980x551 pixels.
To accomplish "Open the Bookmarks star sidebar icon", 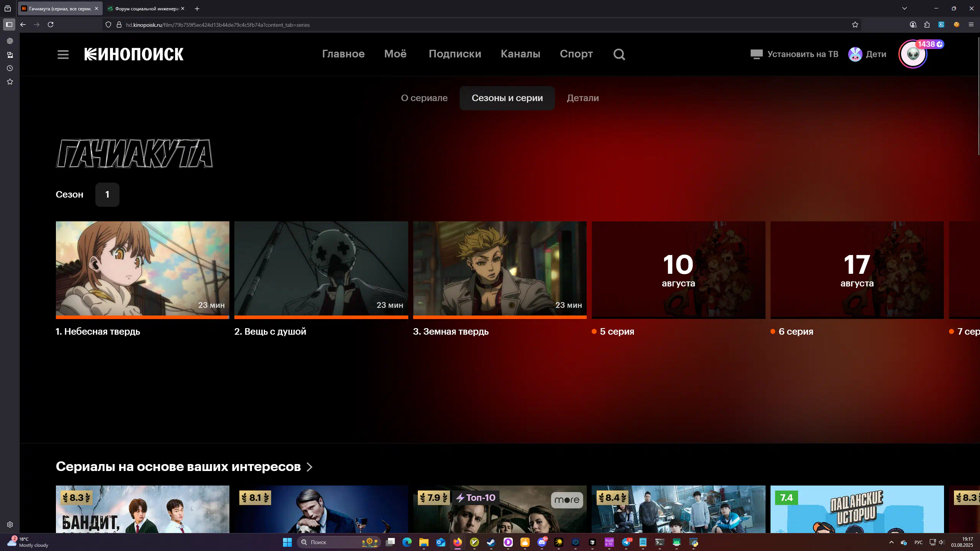I will (x=10, y=82).
